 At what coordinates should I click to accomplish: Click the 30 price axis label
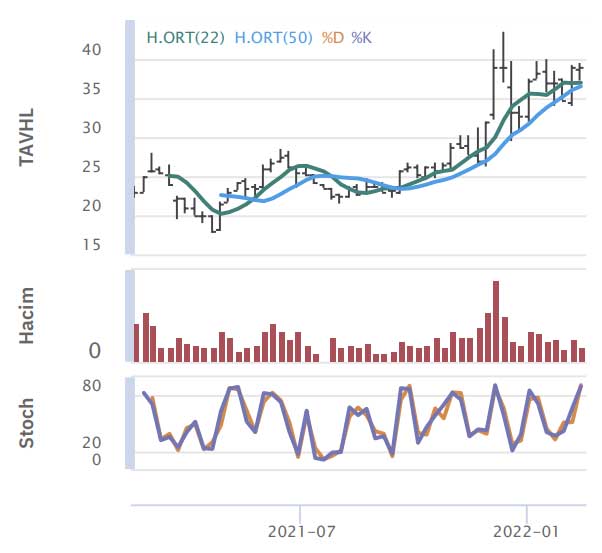click(92, 128)
